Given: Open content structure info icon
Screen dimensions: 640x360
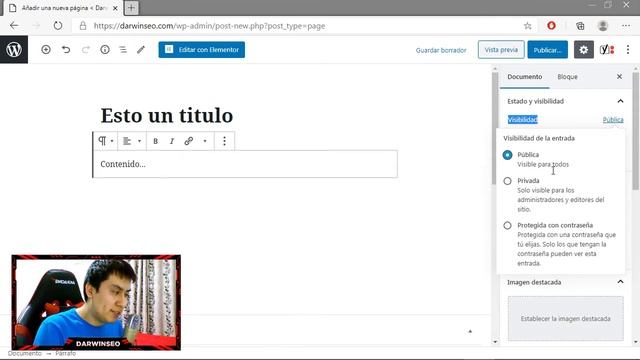Looking at the screenshot, I should (105, 49).
